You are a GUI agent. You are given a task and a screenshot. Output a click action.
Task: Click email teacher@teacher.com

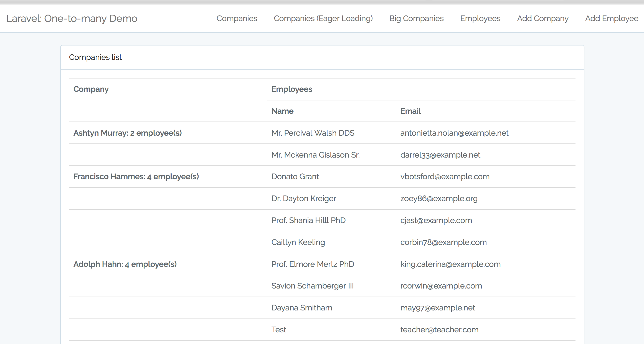point(439,330)
